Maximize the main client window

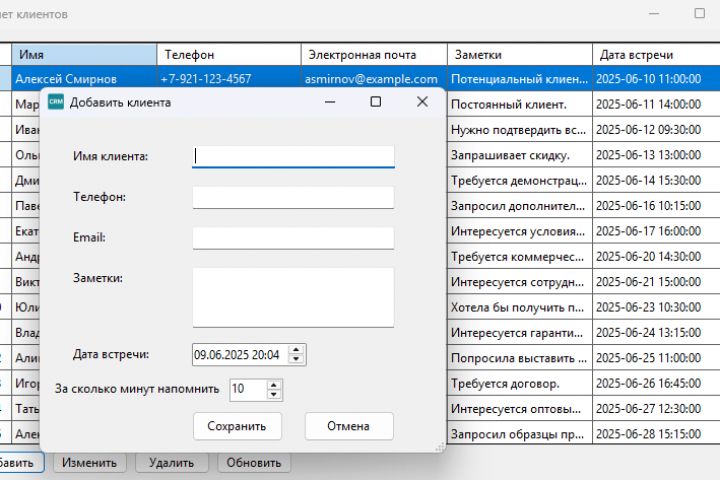pos(699,14)
